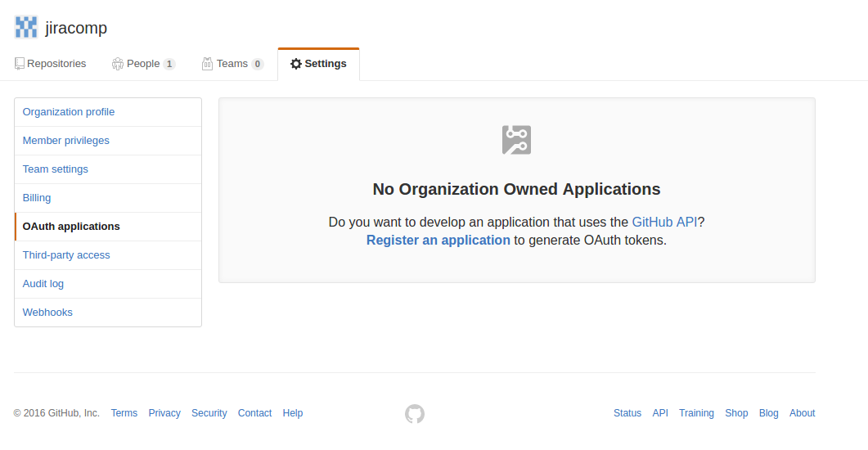The width and height of the screenshot is (868, 450).
Task: Open the Billing section
Action: (108, 198)
